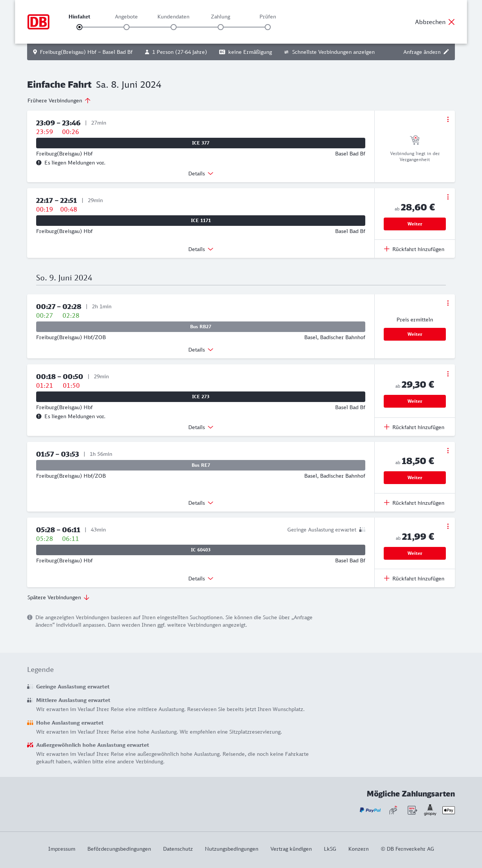Viewport: 482px width, 868px height.
Task: Load later connections via Spätere Verbindungen
Action: pos(58,597)
